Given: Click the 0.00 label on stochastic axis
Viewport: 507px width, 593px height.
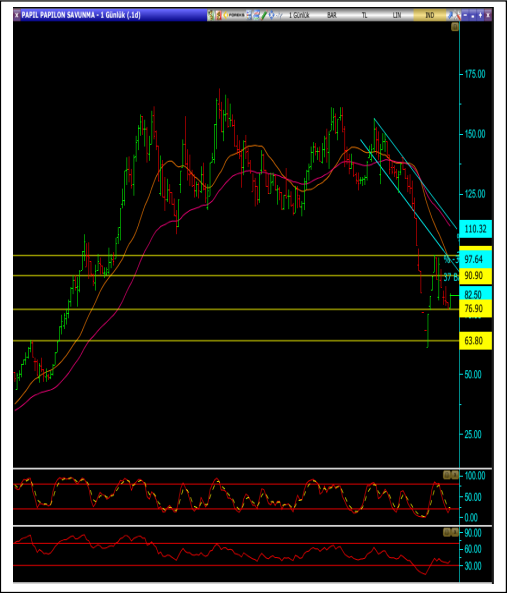Looking at the screenshot, I should click(x=471, y=517).
